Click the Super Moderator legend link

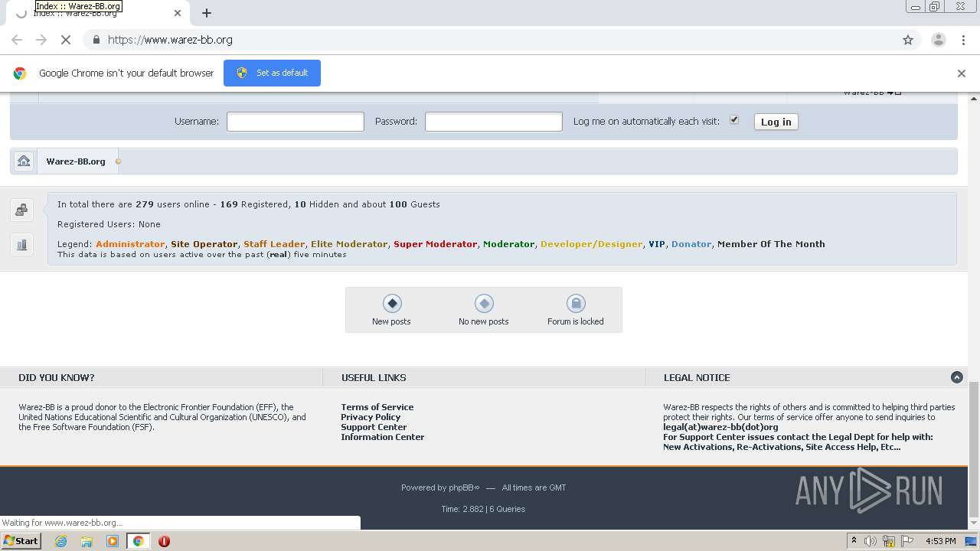(x=436, y=244)
